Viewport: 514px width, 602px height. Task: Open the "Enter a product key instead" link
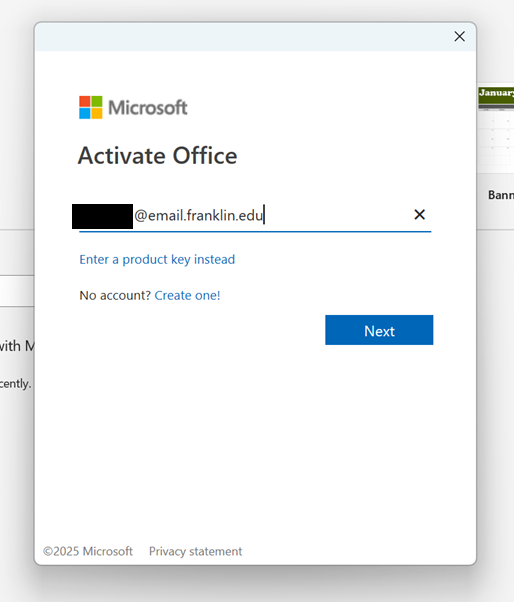157,260
